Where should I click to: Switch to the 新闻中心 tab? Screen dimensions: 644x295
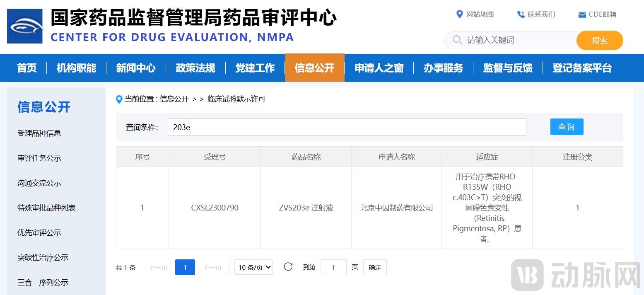pyautogui.click(x=136, y=68)
